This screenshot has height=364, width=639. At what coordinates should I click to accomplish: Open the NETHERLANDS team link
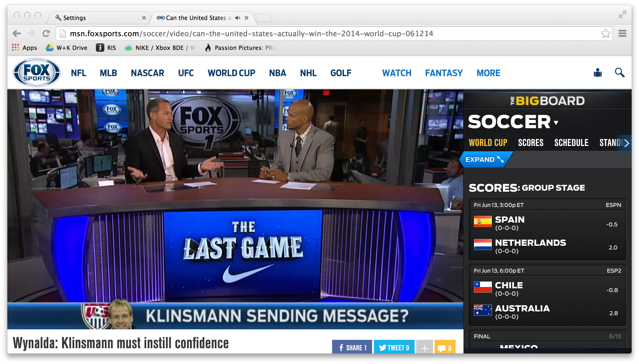(x=530, y=243)
